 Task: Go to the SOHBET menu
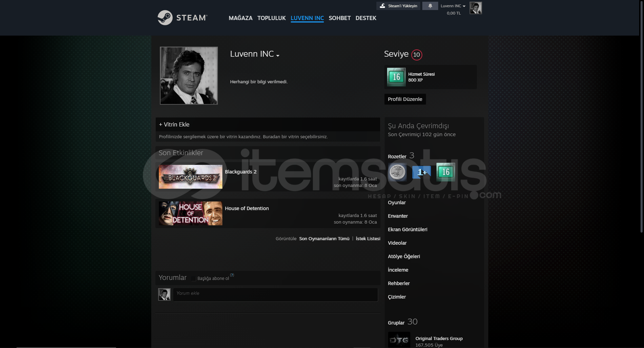[x=340, y=18]
